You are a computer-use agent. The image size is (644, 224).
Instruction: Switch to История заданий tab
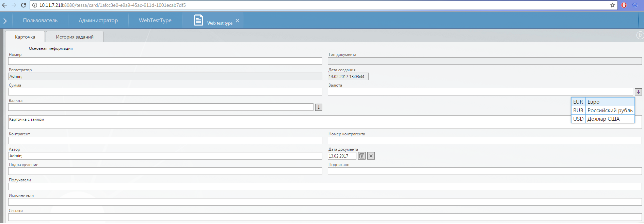point(75,37)
